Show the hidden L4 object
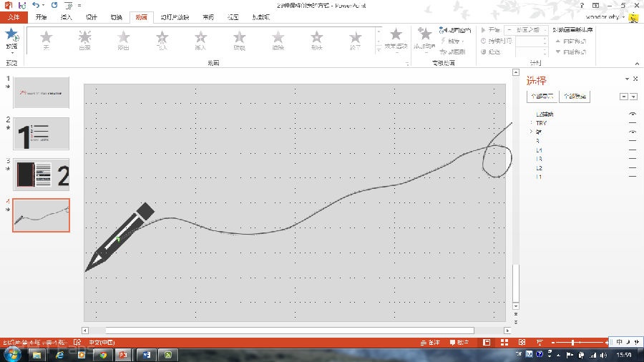 [633, 150]
